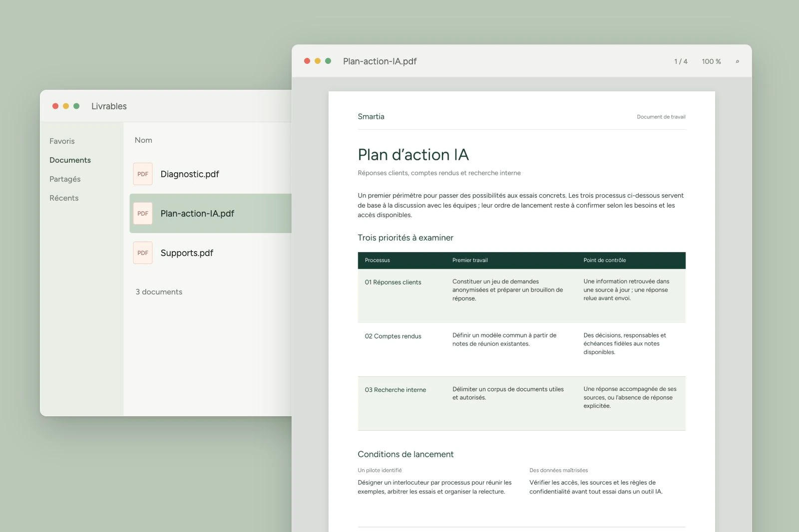Select the Supports.pdf file name
The image size is (799, 532).
pyautogui.click(x=187, y=253)
